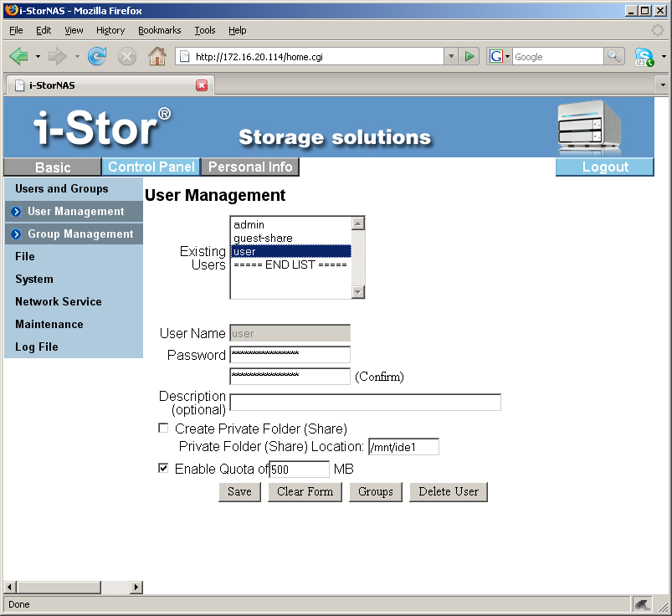Image resolution: width=672 pixels, height=616 pixels.
Task: Select the i-StorNAS browser tab
Action: (110, 85)
